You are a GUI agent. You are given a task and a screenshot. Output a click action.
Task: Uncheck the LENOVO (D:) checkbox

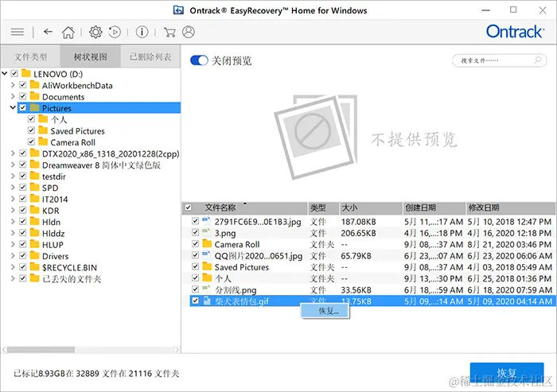pyautogui.click(x=14, y=73)
